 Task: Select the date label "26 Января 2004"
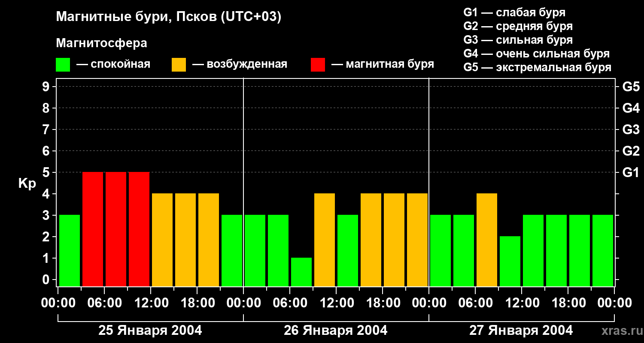pos(335,331)
